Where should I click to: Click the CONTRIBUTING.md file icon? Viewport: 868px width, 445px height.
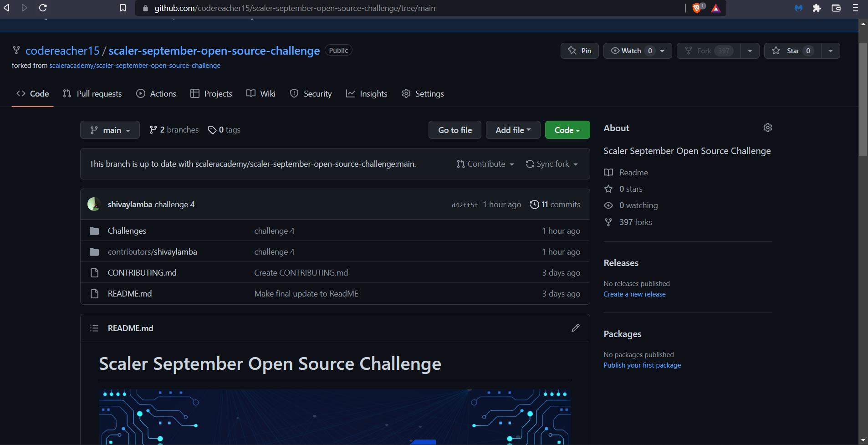(x=95, y=272)
